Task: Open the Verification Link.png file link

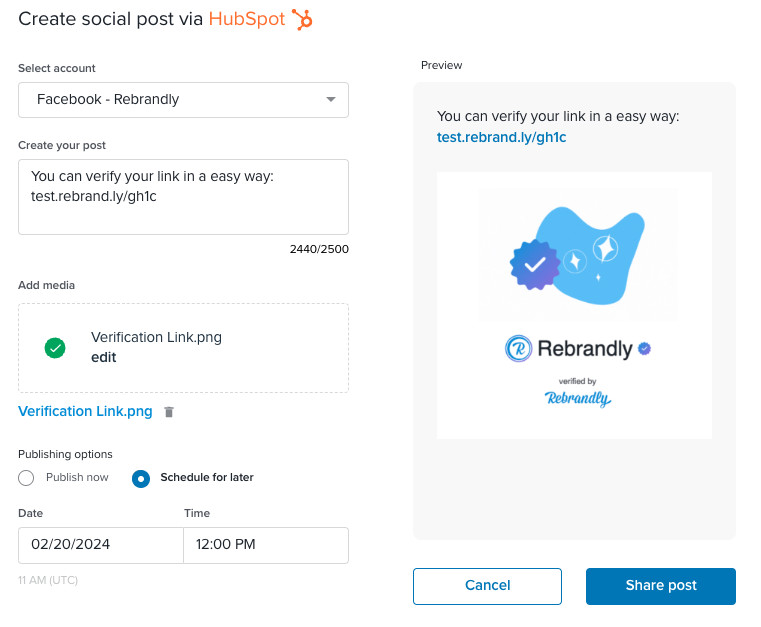Action: (85, 412)
